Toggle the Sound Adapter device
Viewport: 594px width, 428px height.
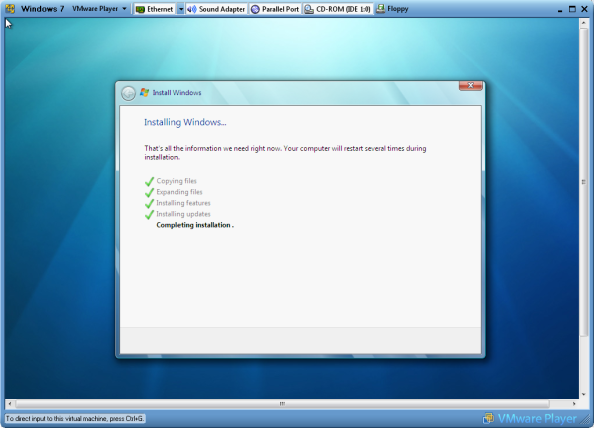(x=216, y=9)
